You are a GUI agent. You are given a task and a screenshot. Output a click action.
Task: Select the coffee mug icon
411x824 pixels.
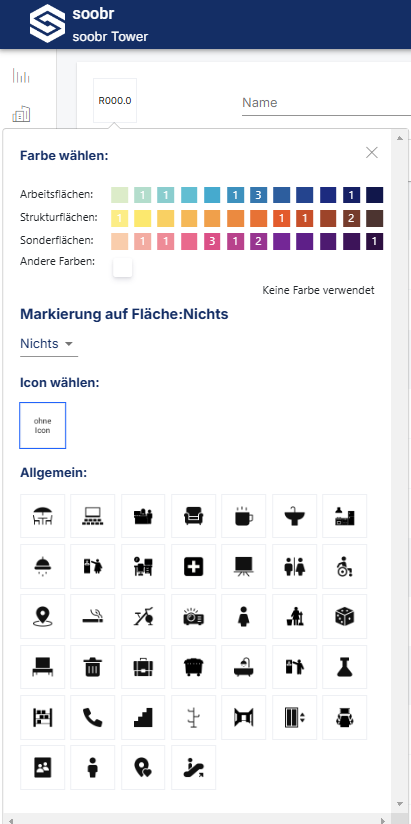[x=244, y=516]
